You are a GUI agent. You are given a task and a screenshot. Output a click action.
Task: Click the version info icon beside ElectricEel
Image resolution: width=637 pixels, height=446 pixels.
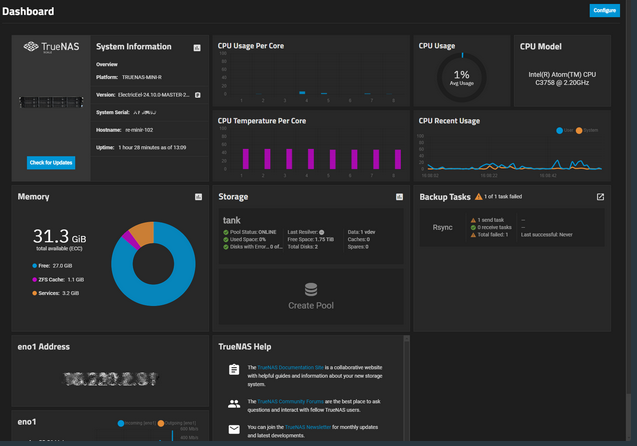(198, 95)
